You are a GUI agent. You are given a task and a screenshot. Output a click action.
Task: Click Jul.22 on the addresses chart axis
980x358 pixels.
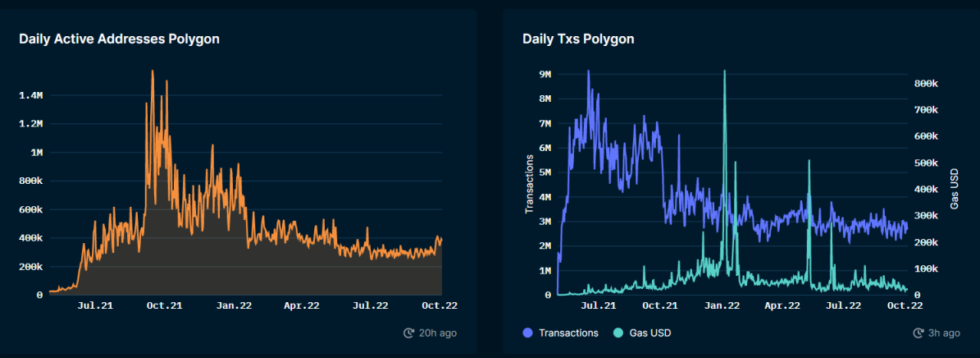pos(370,305)
